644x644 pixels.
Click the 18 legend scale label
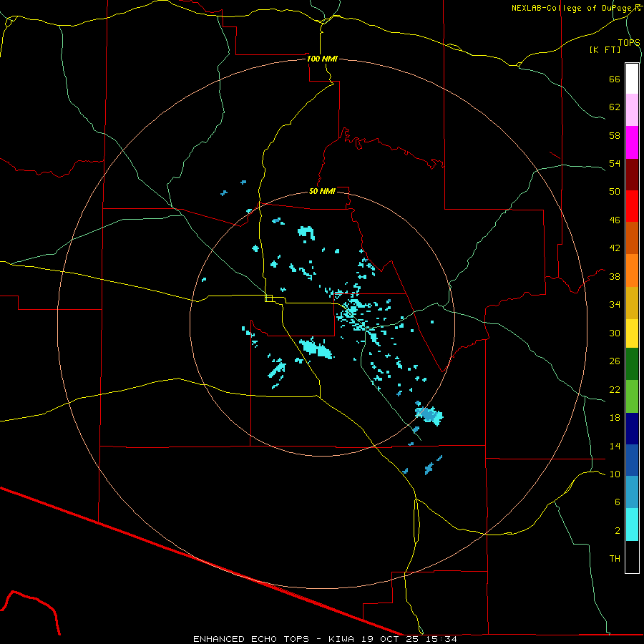pyautogui.click(x=615, y=418)
